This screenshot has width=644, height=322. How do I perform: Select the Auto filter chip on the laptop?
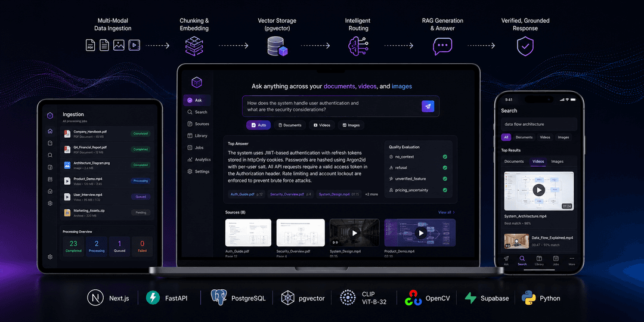pyautogui.click(x=258, y=125)
